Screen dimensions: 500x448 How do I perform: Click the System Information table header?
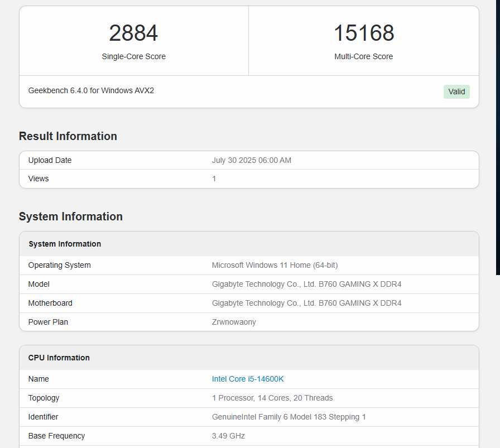pos(65,244)
